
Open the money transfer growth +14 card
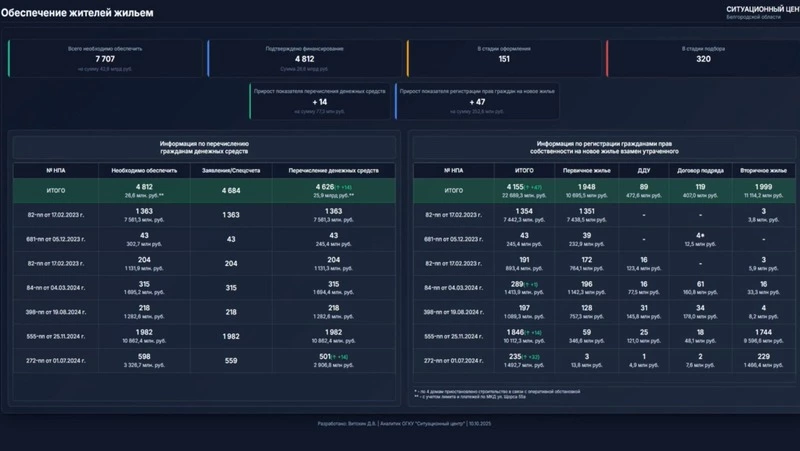tap(320, 102)
